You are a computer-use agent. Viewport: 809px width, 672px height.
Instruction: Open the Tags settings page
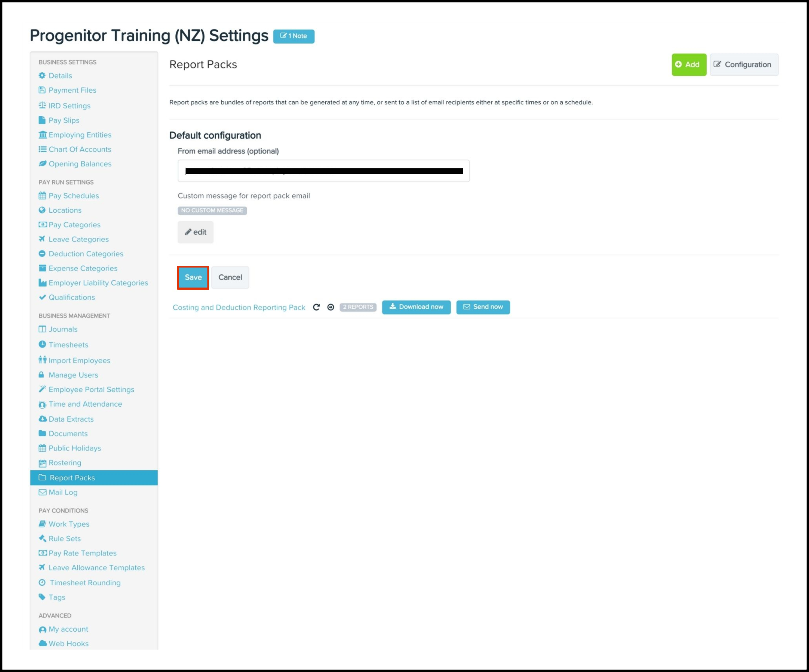point(57,597)
